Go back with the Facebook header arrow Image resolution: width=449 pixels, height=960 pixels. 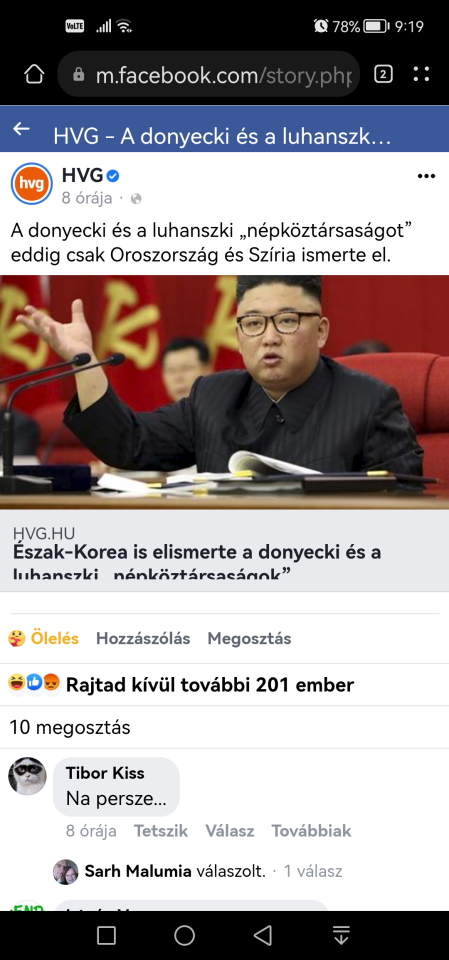(x=21, y=129)
